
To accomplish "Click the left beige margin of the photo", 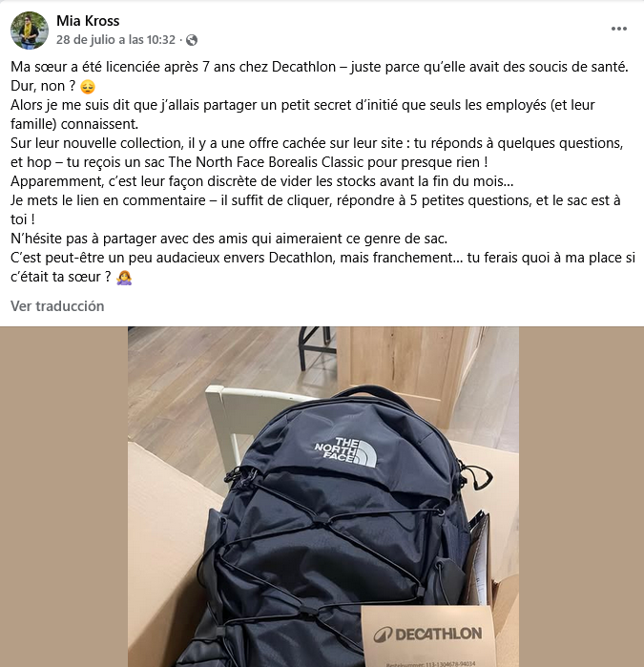I will pos(64,496).
